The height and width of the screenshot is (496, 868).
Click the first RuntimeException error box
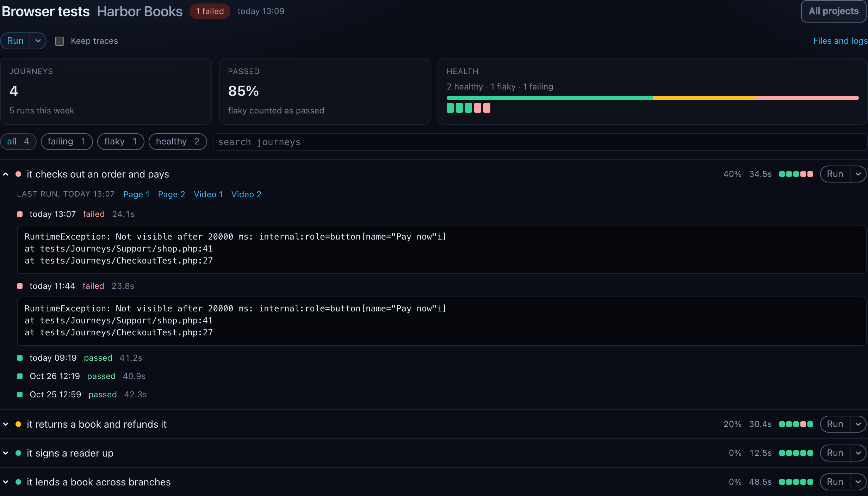441,249
